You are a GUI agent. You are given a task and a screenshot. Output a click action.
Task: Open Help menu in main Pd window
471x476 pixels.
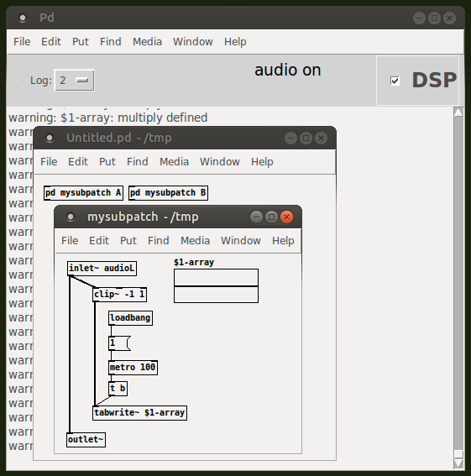pos(235,42)
